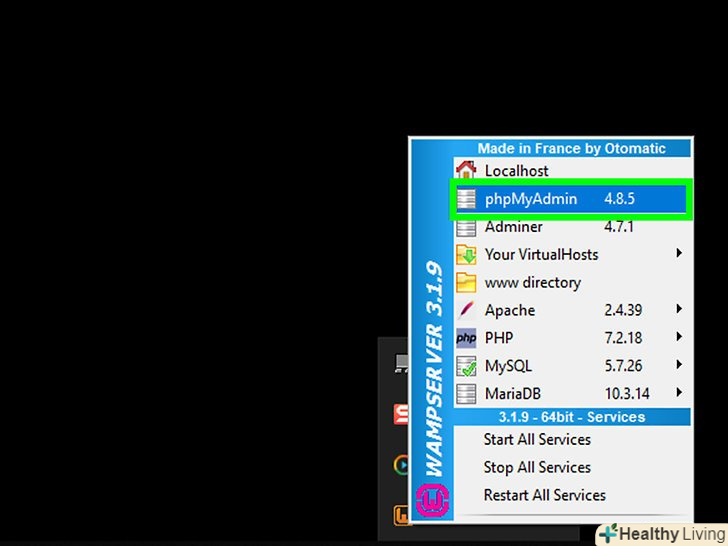This screenshot has height=546, width=728.
Task: Expand the PHP submenu arrow
Action: coord(679,337)
